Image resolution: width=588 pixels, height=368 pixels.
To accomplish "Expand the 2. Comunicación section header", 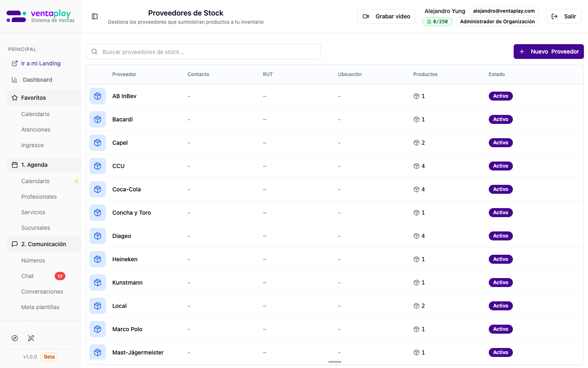I will pyautogui.click(x=44, y=244).
